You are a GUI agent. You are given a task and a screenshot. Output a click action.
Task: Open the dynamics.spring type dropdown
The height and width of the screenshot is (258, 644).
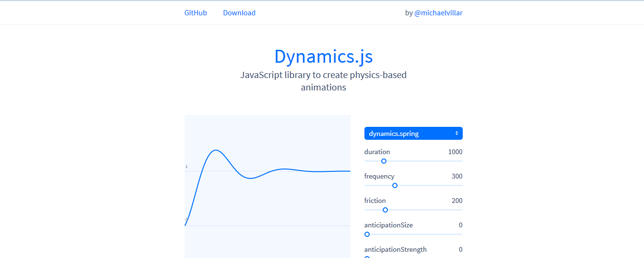pyautogui.click(x=413, y=134)
